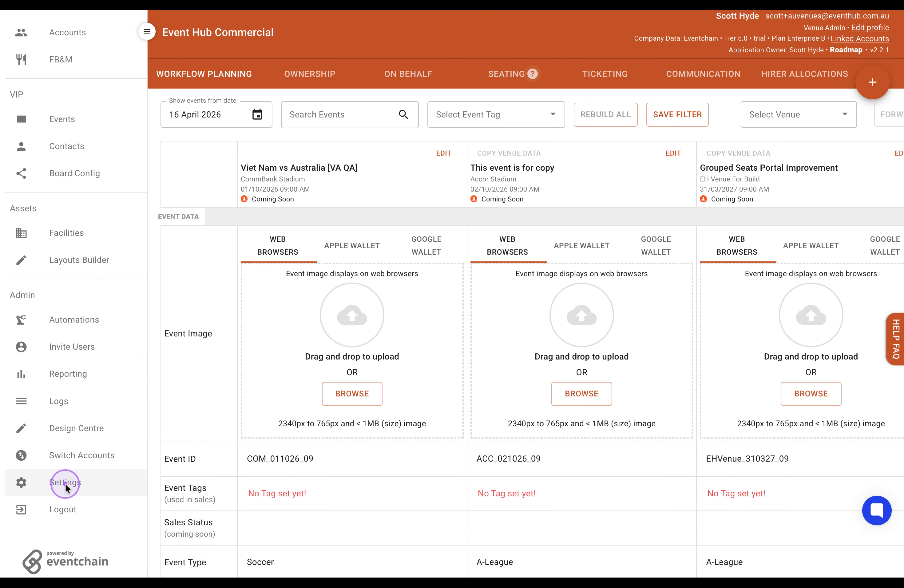Open the calendar date picker icon
The height and width of the screenshot is (588, 904).
[x=258, y=114]
